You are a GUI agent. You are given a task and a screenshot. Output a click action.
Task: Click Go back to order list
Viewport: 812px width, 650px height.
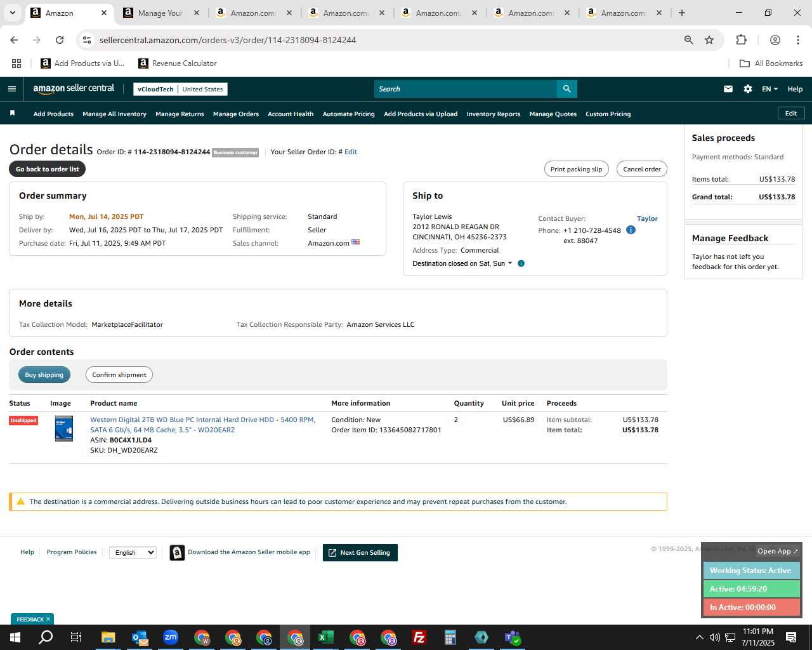coord(48,169)
